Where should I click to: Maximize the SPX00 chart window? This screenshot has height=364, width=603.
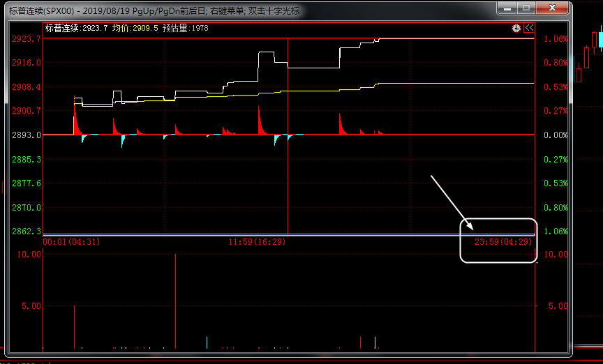(526, 8)
